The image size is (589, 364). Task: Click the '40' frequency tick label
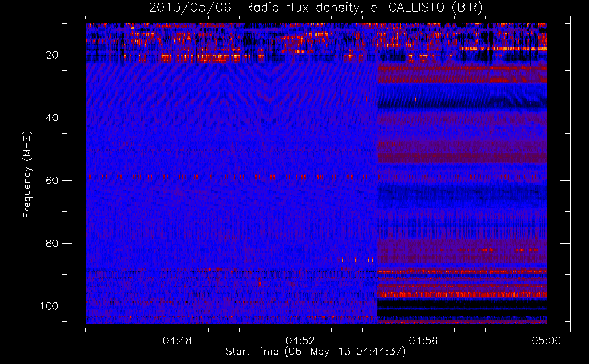point(52,118)
